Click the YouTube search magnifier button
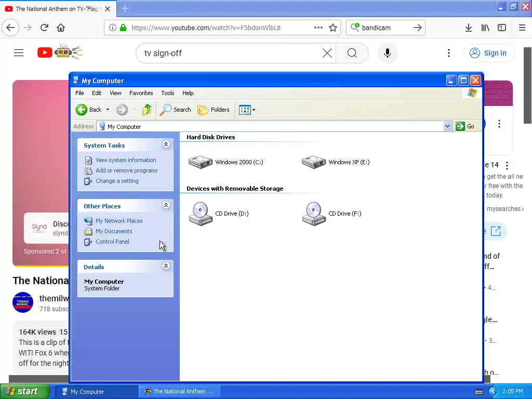This screenshot has height=399, width=532. point(352,53)
